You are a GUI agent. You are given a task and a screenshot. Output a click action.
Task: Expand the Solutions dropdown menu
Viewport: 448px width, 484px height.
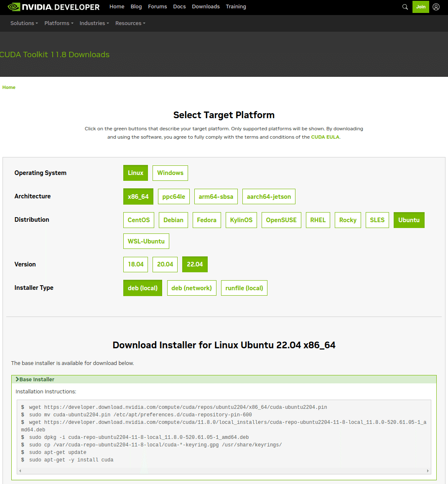click(x=24, y=23)
